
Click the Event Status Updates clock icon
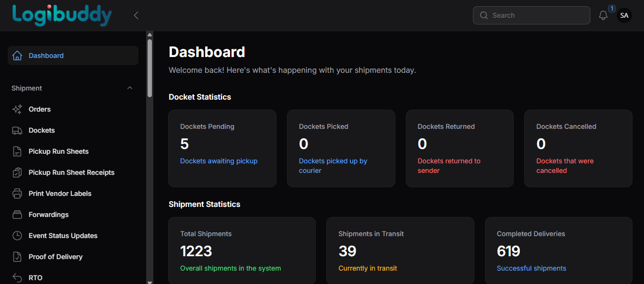pos(17,236)
